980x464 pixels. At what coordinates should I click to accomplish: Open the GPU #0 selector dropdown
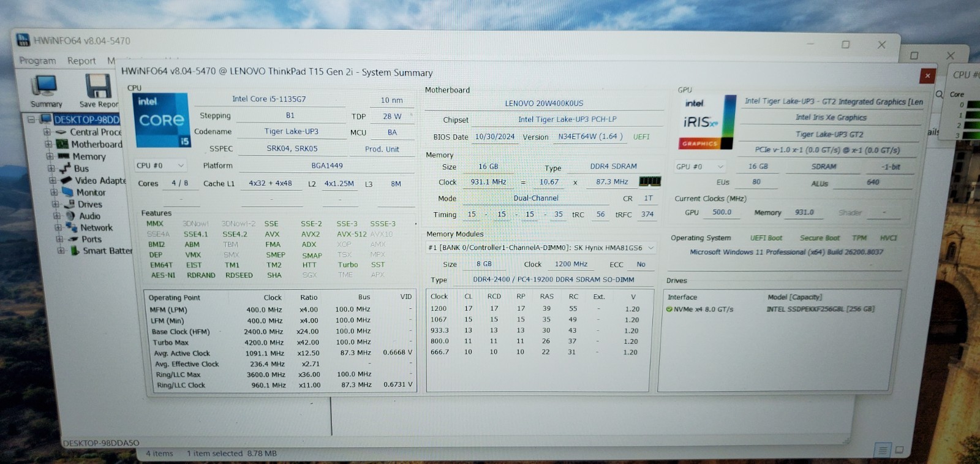(x=700, y=166)
